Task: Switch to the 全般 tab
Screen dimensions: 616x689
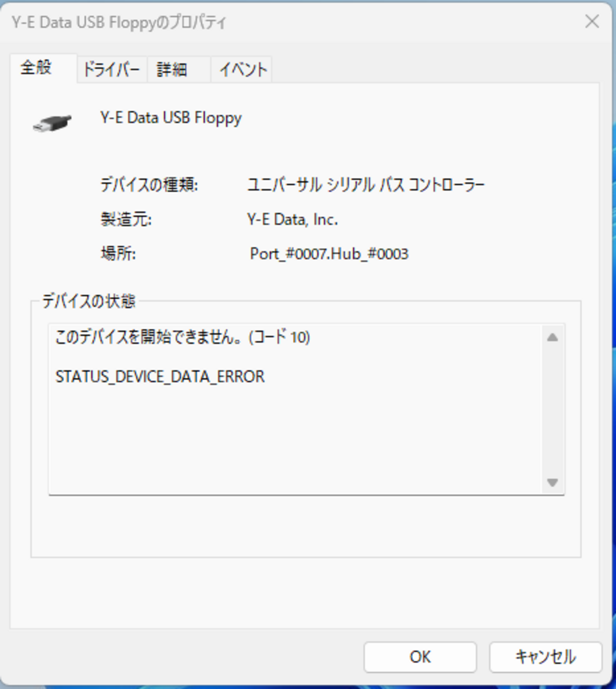Action: click(43, 68)
